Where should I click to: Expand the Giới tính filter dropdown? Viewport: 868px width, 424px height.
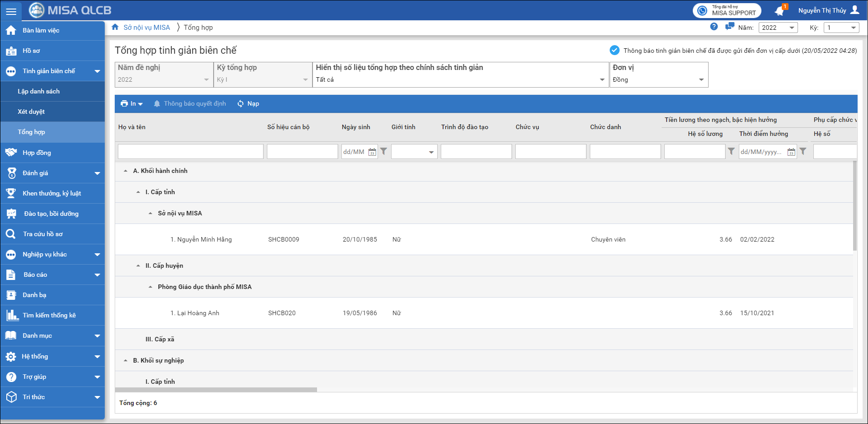coord(431,152)
